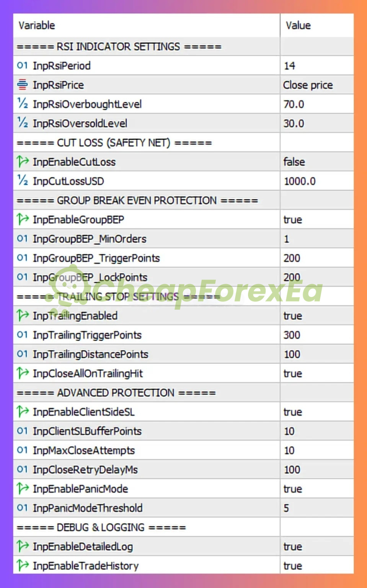Select the InpEnableCutLoss variable name
This screenshot has width=367, height=588.
pyautogui.click(x=74, y=162)
